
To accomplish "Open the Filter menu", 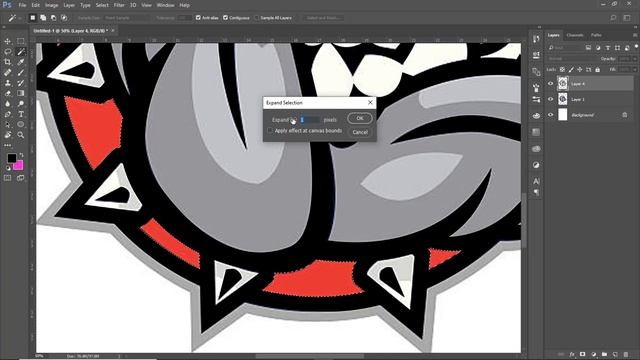I will pos(119,5).
